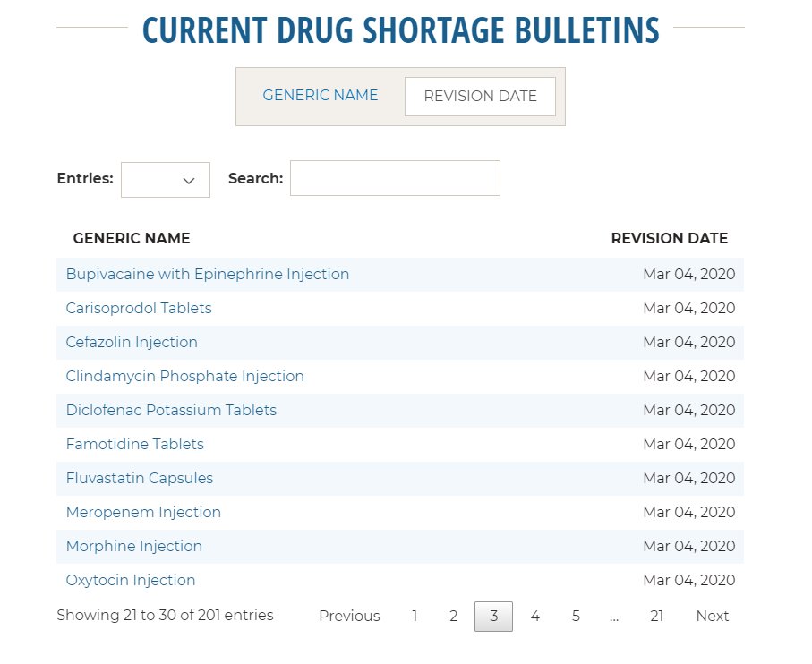Open Diclofenac Potassium Tablets bulletin
This screenshot has height=664, width=812.
click(x=171, y=410)
